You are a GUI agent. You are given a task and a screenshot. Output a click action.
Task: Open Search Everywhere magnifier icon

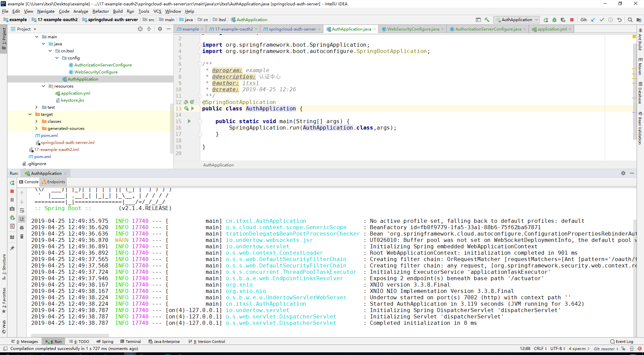coord(630,20)
